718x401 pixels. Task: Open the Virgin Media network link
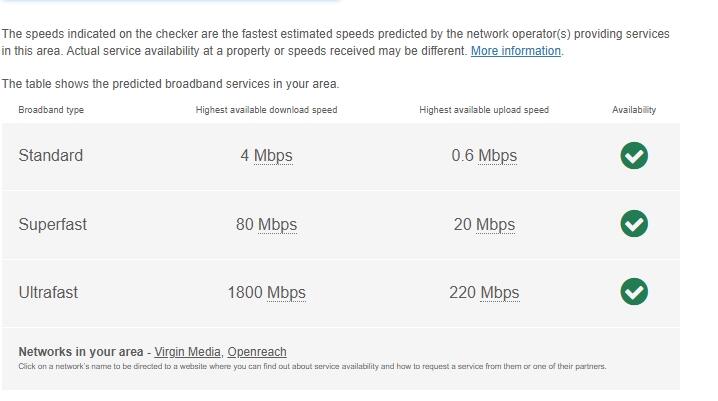click(187, 352)
